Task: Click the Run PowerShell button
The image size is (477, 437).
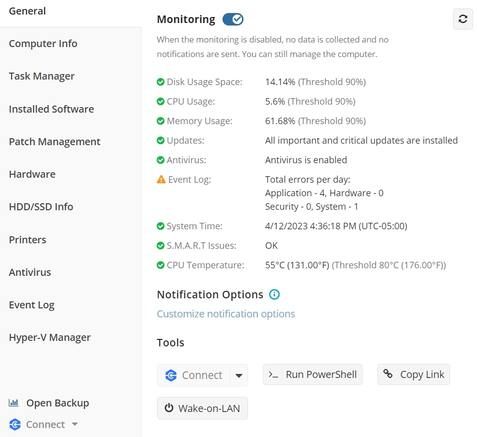Action: (x=313, y=374)
